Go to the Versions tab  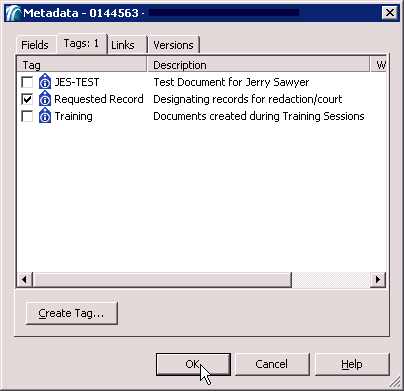(173, 45)
